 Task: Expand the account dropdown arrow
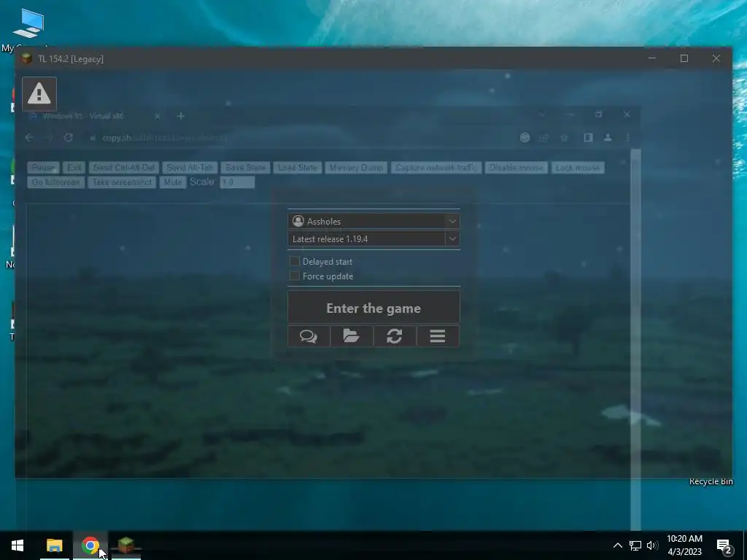452,221
